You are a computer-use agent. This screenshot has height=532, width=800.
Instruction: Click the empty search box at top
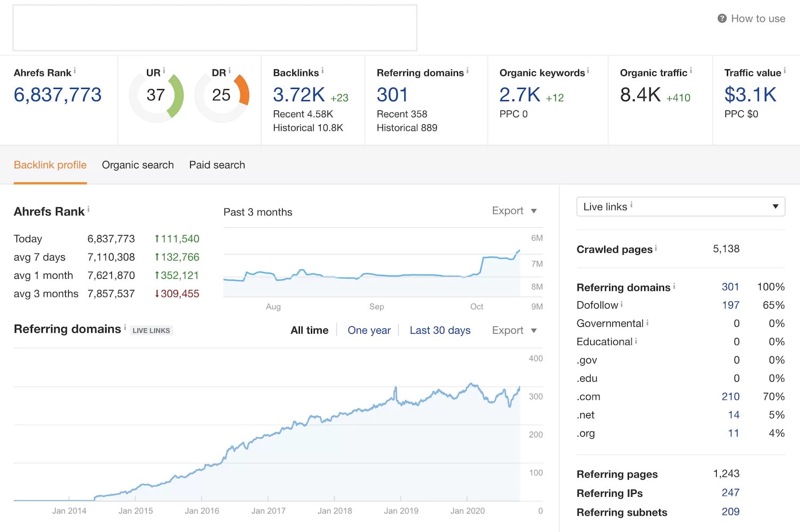coord(215,28)
